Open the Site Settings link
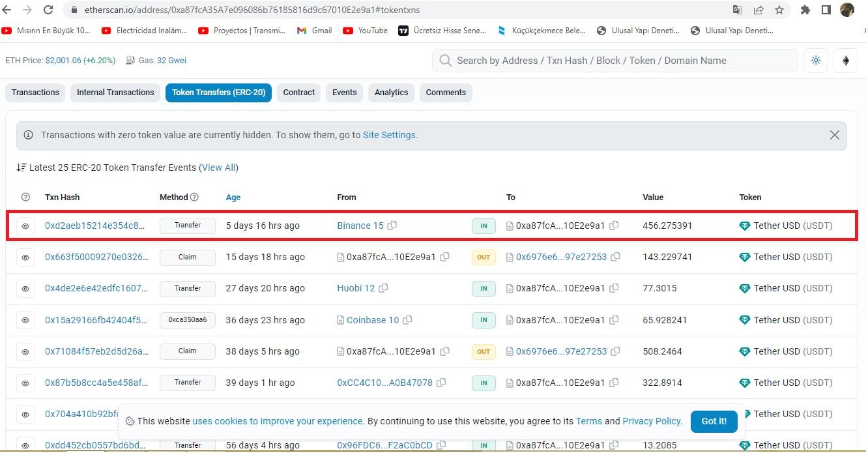Screen dimensions: 868x453 pos(390,135)
